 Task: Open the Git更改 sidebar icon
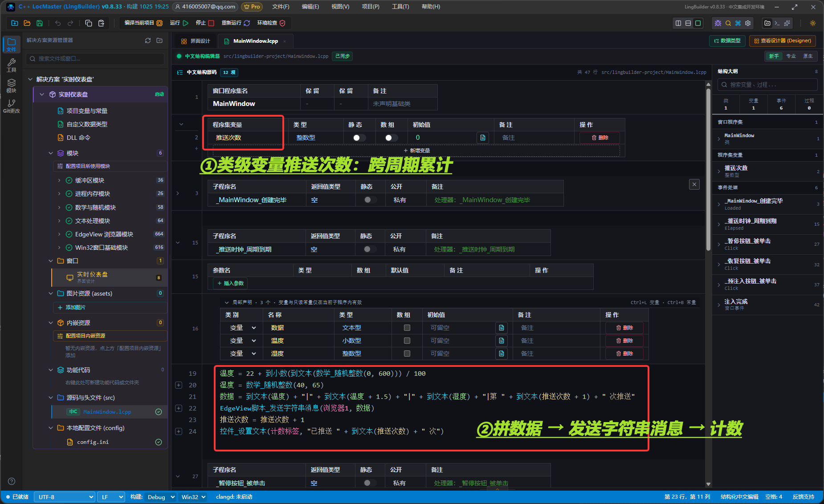(x=12, y=106)
